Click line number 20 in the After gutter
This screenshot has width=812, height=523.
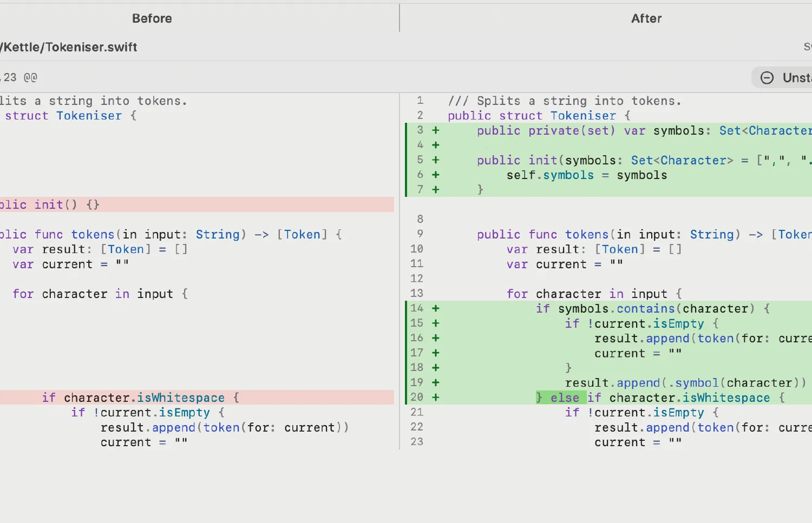417,398
